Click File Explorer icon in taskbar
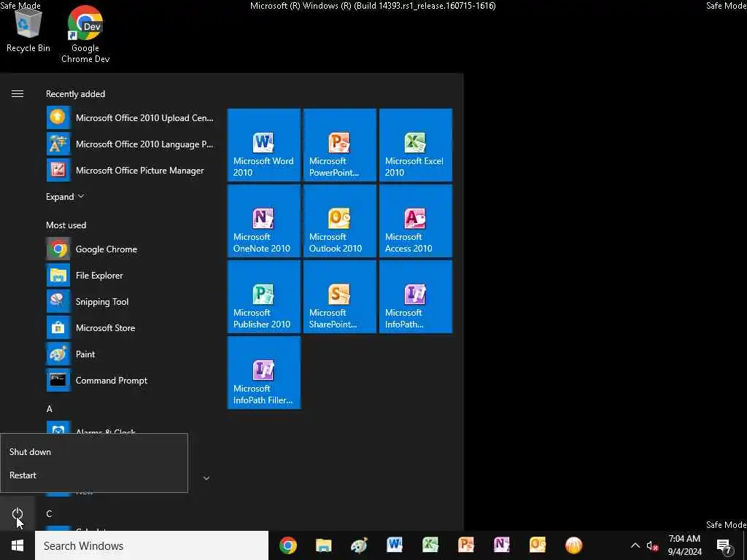This screenshot has width=747, height=560. tap(323, 545)
